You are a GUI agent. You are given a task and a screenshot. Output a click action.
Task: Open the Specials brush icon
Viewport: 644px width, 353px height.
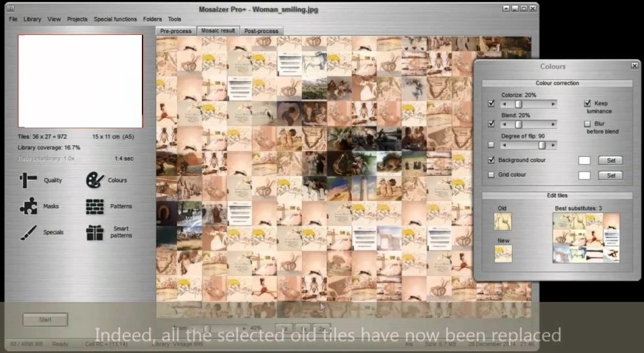(28, 233)
